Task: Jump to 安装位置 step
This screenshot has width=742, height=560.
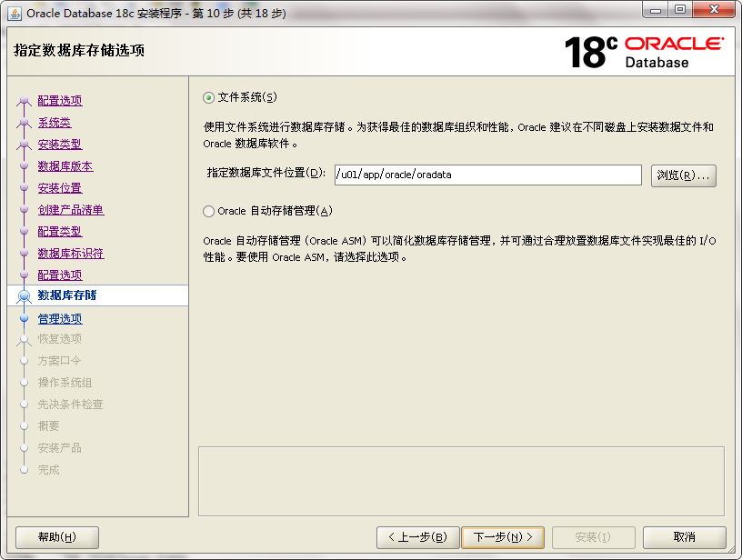Action: [60, 188]
